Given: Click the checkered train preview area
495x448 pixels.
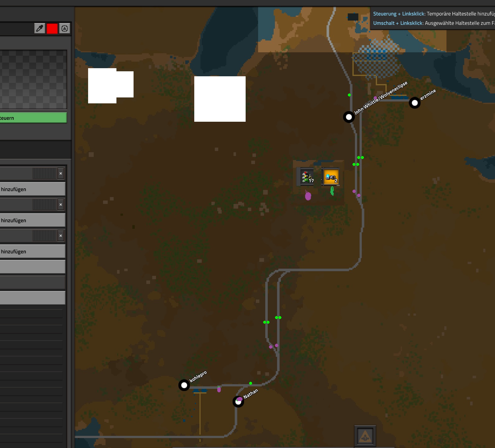Looking at the screenshot, I should [x=33, y=79].
